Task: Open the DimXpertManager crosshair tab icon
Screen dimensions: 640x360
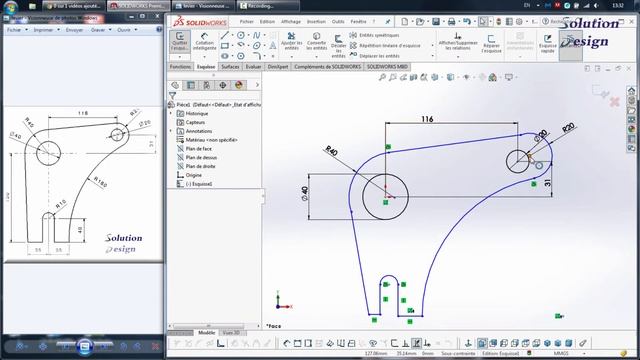Action: coord(222,85)
